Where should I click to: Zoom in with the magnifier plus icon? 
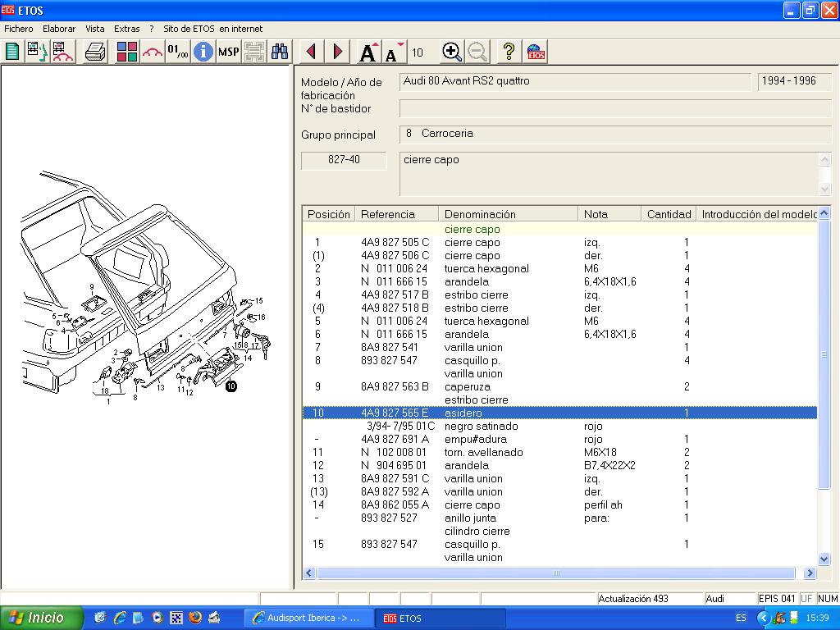(452, 52)
